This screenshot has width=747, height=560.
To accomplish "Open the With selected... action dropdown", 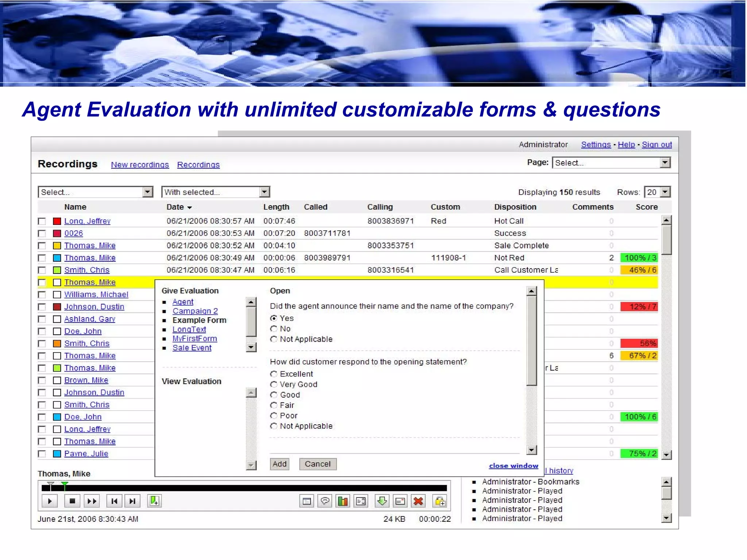I will tap(216, 192).
